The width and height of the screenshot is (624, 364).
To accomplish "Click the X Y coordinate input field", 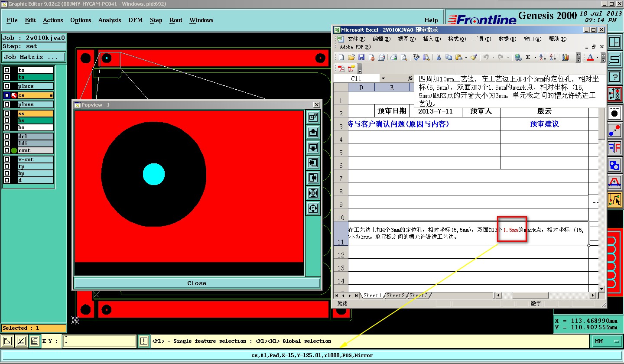I will click(x=100, y=341).
